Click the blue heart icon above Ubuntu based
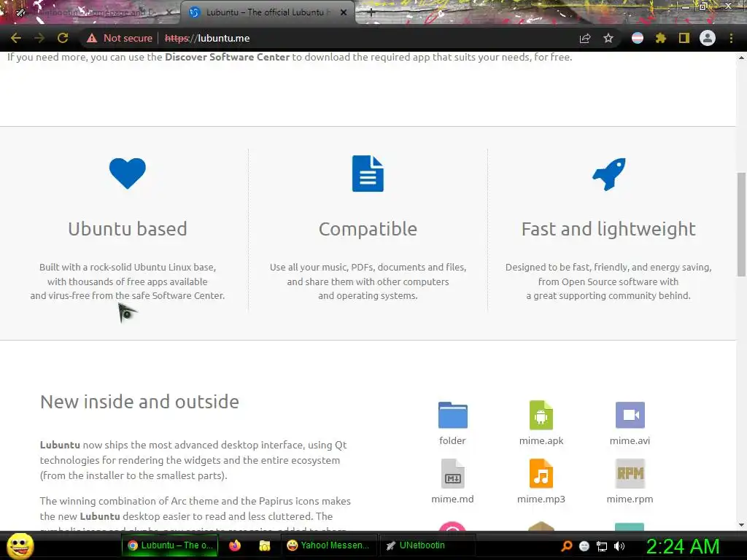The width and height of the screenshot is (747, 560). (x=127, y=174)
